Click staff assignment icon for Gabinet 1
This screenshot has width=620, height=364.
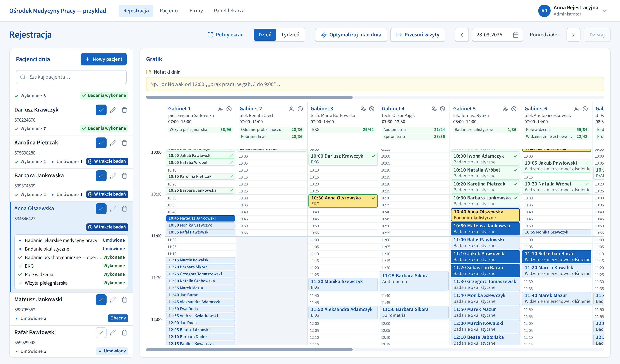[220, 109]
